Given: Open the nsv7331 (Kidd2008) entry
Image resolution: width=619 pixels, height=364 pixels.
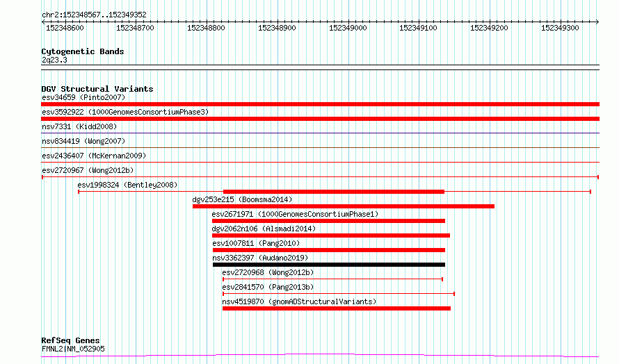Looking at the screenshot, I should pos(79,126).
